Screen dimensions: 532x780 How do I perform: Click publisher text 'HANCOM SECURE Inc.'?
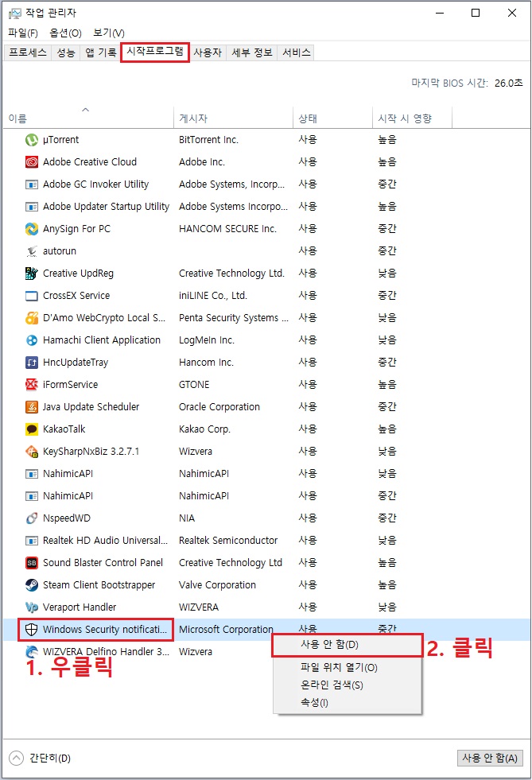point(227,229)
